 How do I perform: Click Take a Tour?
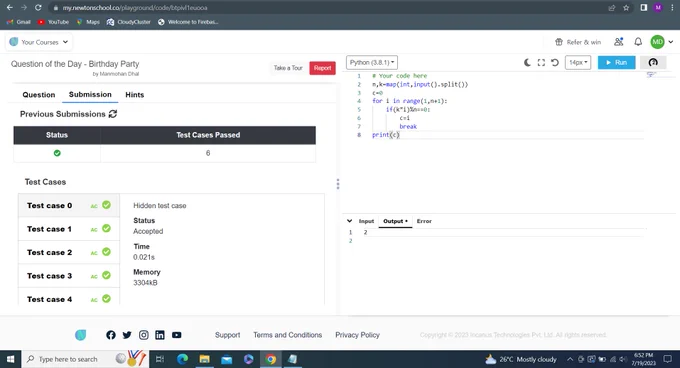point(288,68)
